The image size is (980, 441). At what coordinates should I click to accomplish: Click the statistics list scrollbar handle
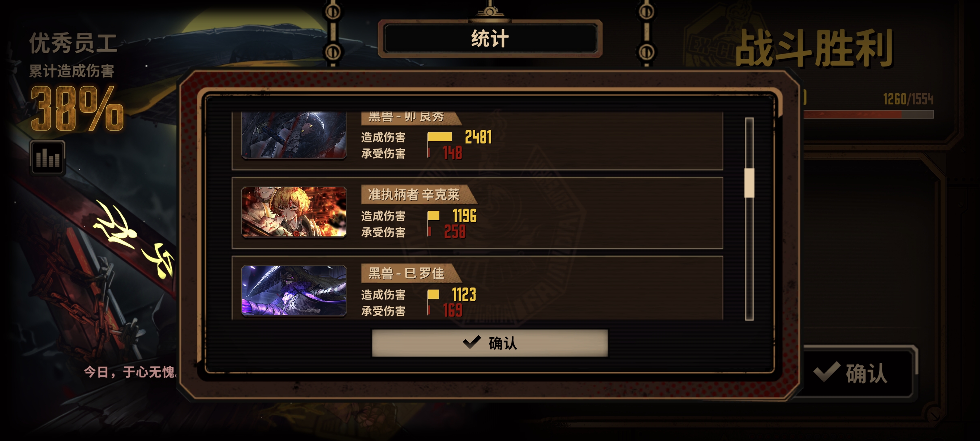click(749, 183)
